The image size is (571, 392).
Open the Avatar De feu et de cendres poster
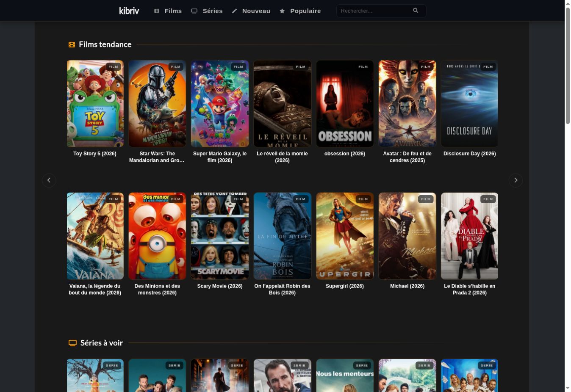pos(407,104)
